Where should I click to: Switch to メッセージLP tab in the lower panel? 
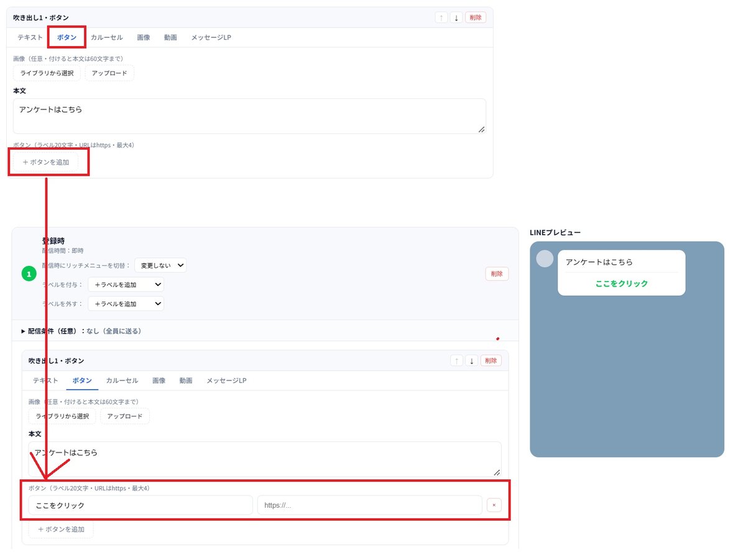click(226, 380)
